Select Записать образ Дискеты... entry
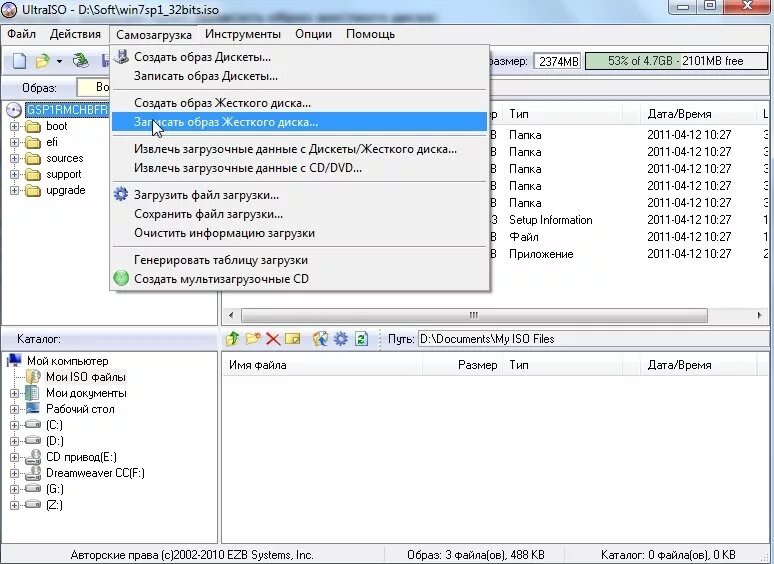The width and height of the screenshot is (774, 564). click(x=299, y=76)
